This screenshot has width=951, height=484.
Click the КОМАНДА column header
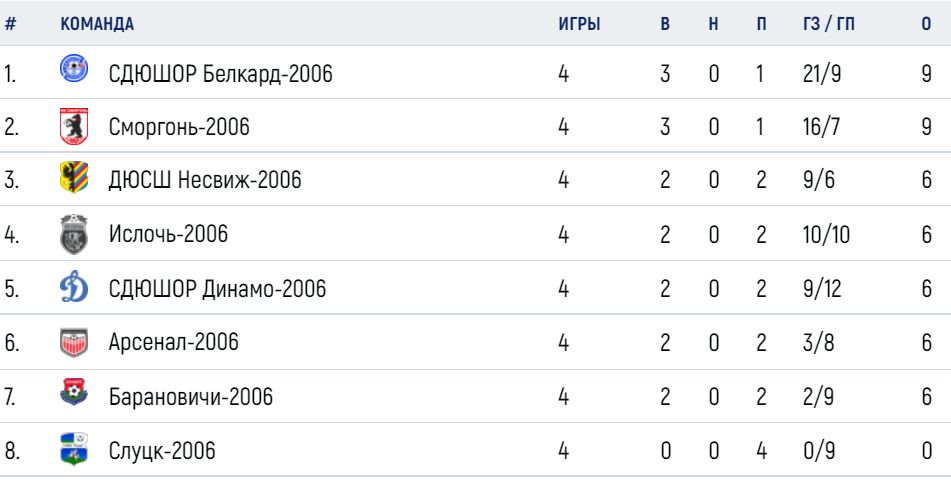(97, 24)
